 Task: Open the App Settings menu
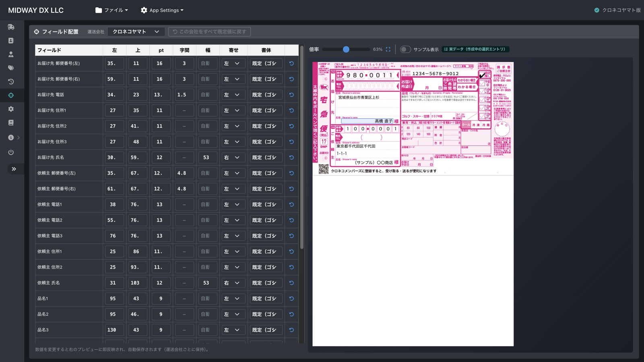coord(162,10)
